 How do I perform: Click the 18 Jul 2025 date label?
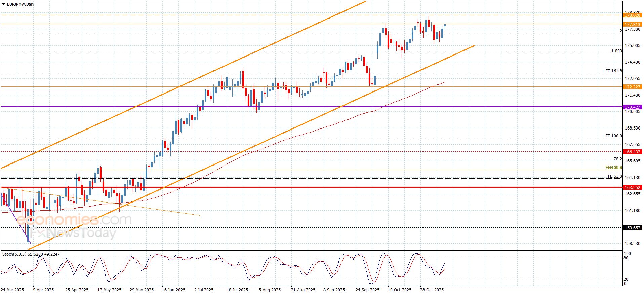pos(237,290)
